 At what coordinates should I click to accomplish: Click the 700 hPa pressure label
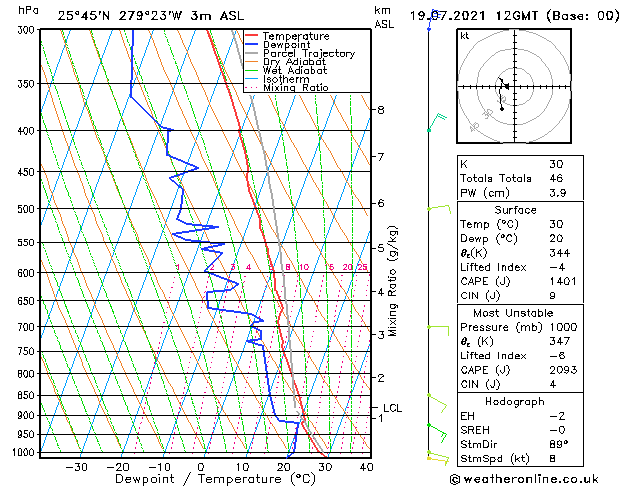click(x=28, y=327)
